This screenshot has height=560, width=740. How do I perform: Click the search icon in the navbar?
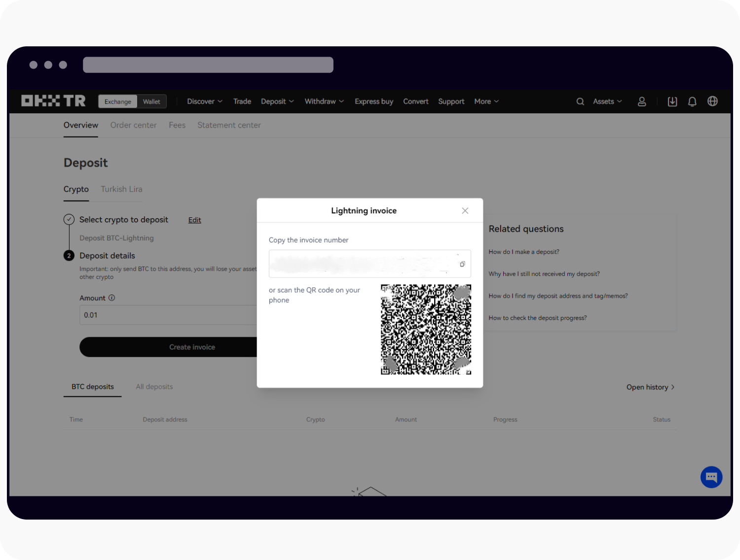click(x=580, y=101)
